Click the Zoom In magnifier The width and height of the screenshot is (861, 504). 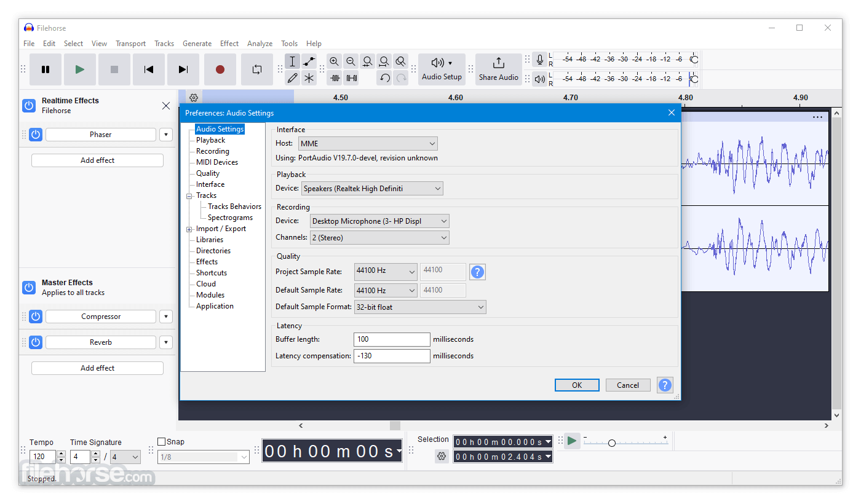[335, 61]
